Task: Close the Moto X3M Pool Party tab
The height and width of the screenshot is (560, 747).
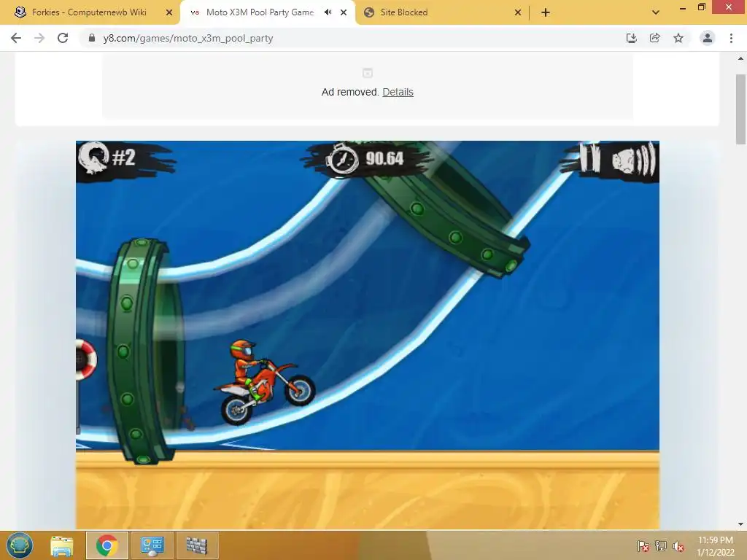Action: 344,12
